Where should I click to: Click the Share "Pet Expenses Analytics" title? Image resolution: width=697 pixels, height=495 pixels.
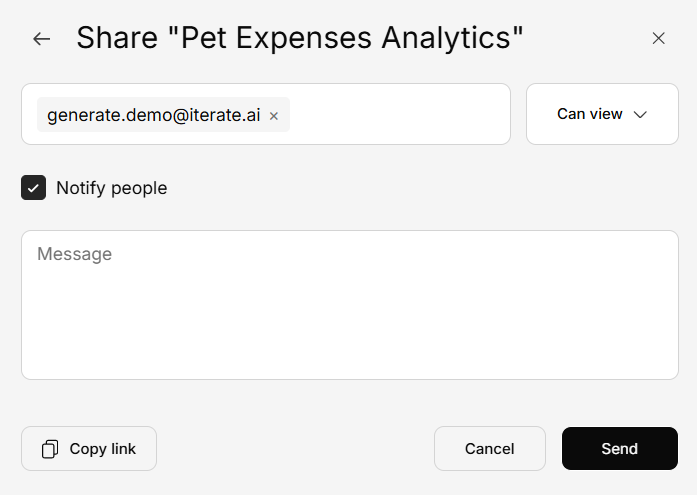coord(300,39)
